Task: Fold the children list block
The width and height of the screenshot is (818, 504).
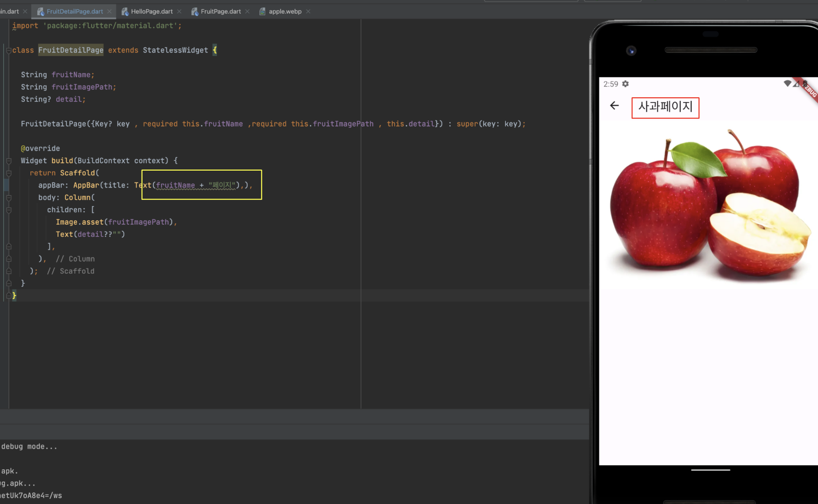Action: click(9, 210)
